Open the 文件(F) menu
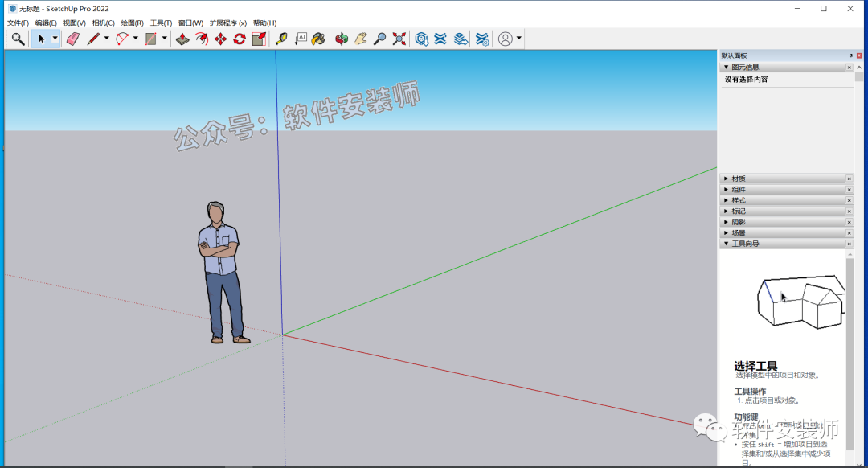 pyautogui.click(x=18, y=23)
